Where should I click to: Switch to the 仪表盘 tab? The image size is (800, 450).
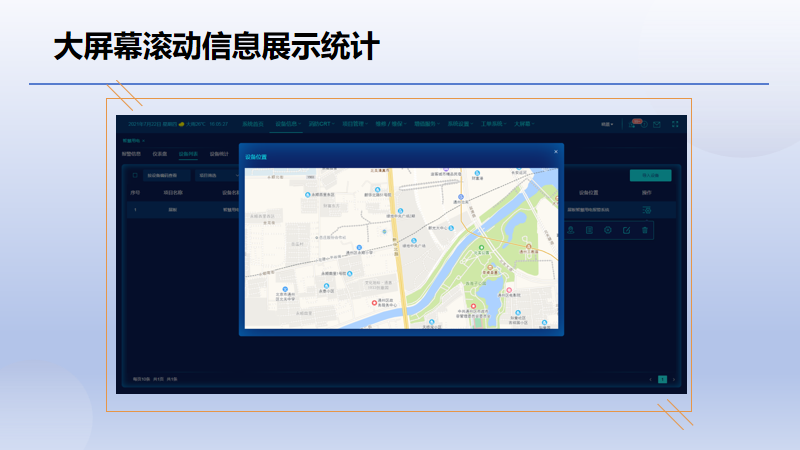click(x=160, y=154)
